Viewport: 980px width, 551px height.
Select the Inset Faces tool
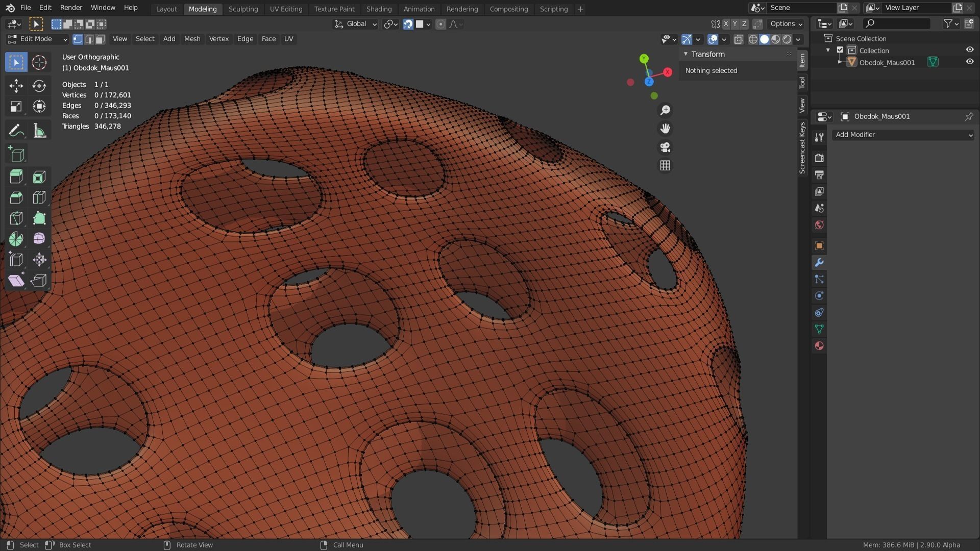tap(39, 177)
